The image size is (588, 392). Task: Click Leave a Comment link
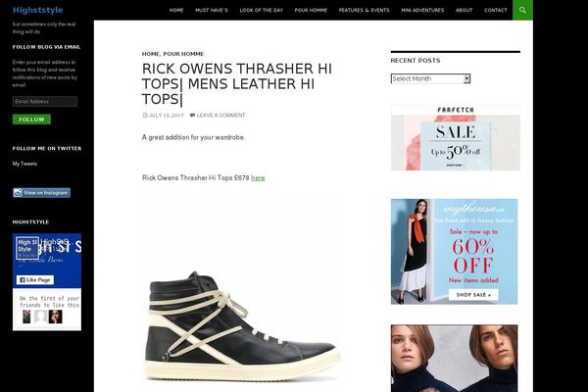pyautogui.click(x=220, y=116)
